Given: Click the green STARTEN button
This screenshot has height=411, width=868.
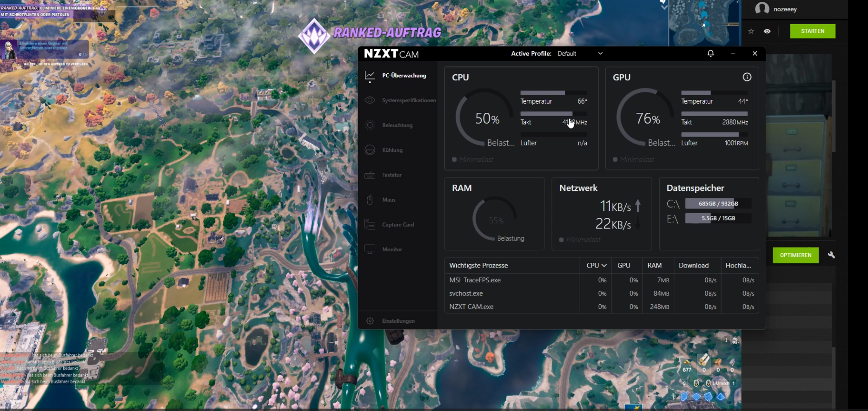Looking at the screenshot, I should point(813,31).
